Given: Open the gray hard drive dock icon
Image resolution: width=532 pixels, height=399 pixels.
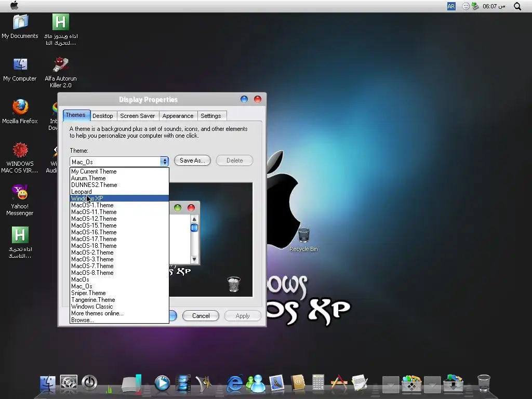Looking at the screenshot, I should [131, 384].
